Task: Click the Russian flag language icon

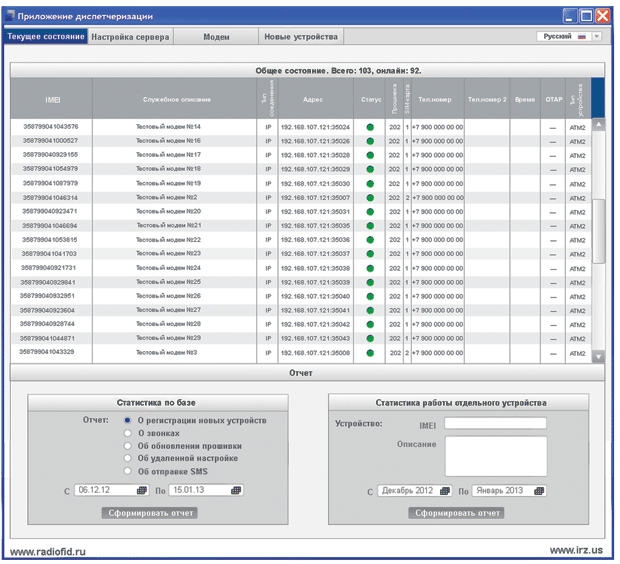Action: pos(582,37)
